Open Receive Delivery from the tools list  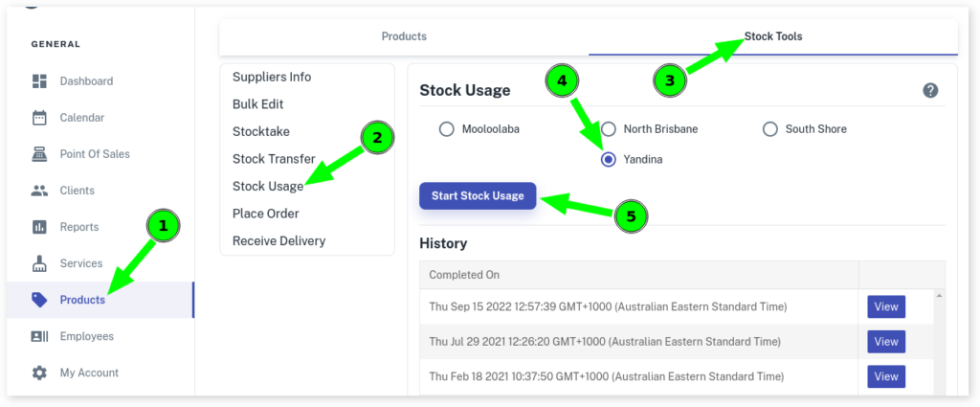coord(278,240)
